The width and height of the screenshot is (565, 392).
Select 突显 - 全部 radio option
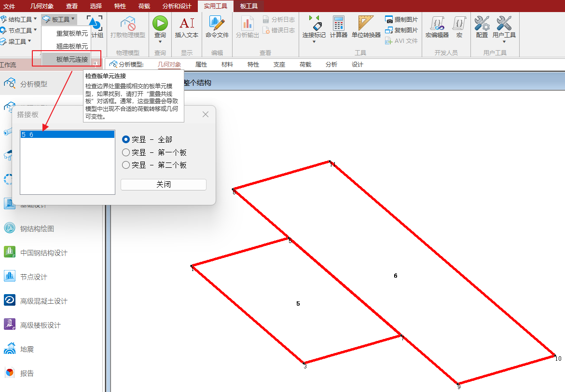pyautogui.click(x=126, y=139)
